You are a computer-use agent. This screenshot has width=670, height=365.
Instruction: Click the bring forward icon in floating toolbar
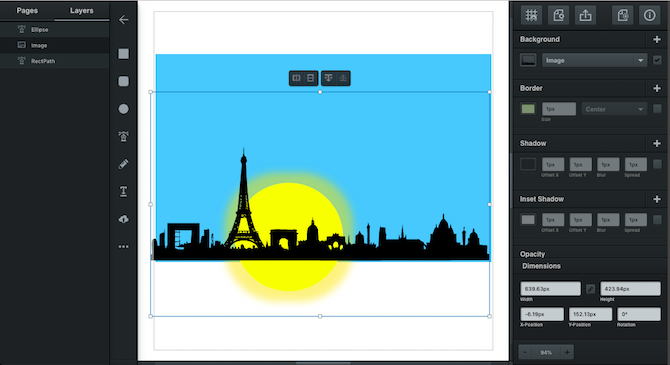point(343,78)
